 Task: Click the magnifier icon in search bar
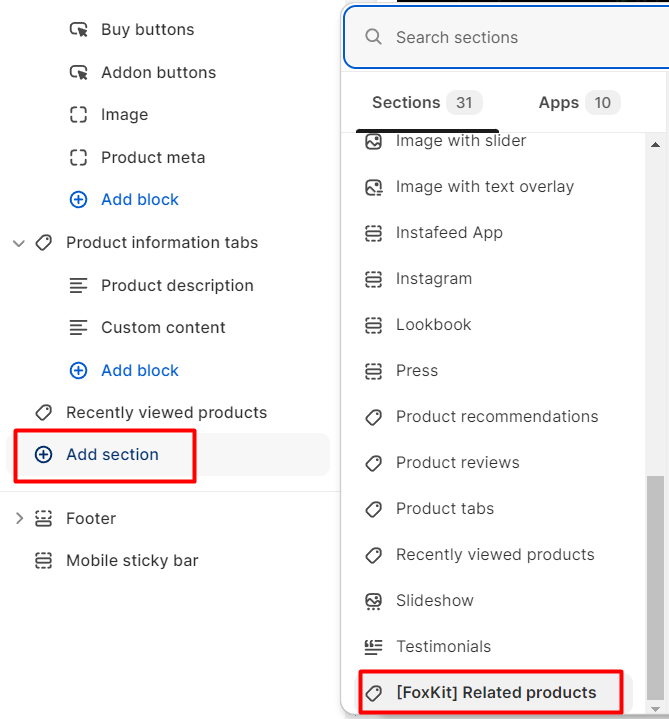coord(373,37)
